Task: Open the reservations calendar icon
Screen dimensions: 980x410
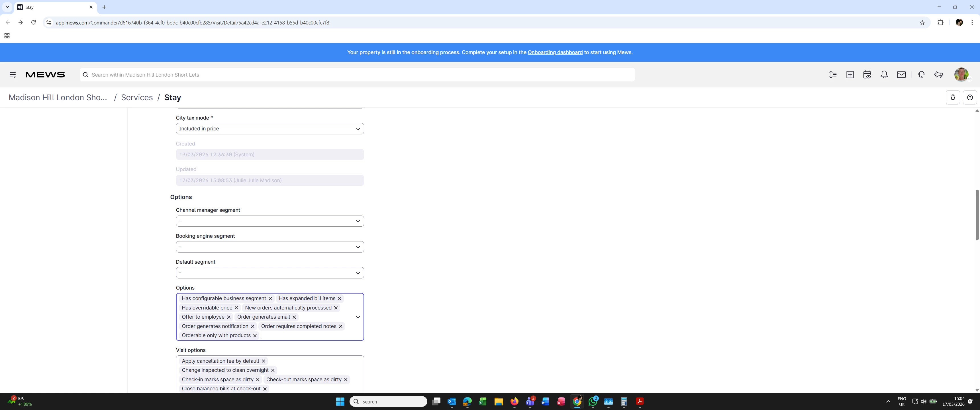Action: pyautogui.click(x=867, y=75)
